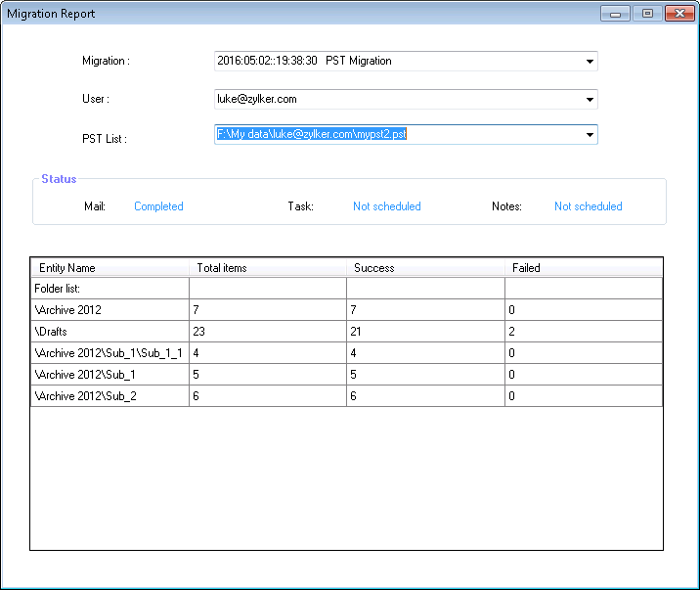The width and height of the screenshot is (700, 590).
Task: Click the Success column header
Action: tap(425, 267)
